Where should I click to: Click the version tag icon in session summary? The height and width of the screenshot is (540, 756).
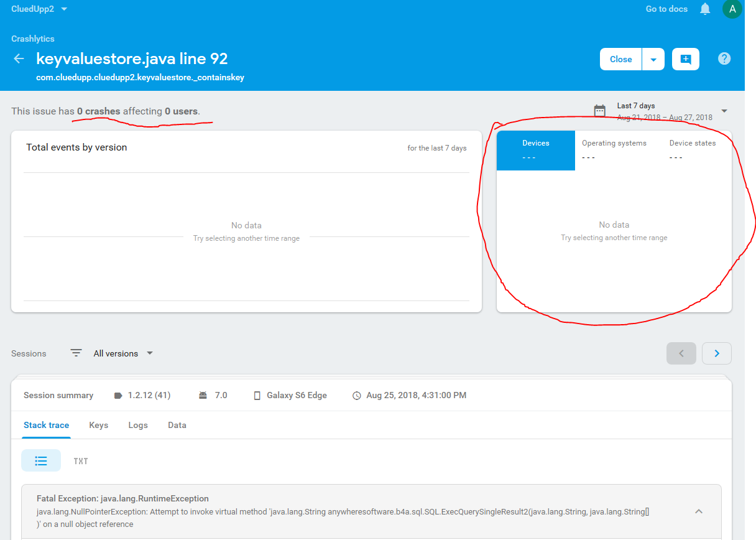coord(119,396)
